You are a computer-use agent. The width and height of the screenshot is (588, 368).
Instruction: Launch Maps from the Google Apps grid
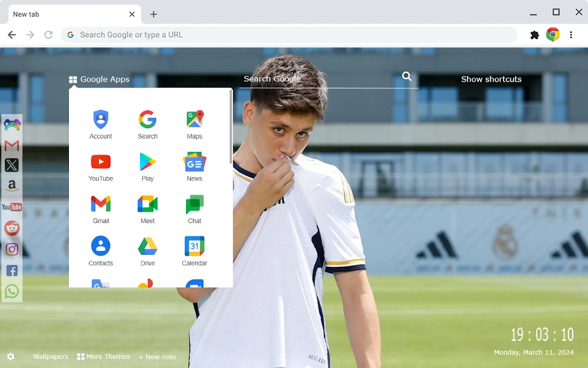point(194,125)
